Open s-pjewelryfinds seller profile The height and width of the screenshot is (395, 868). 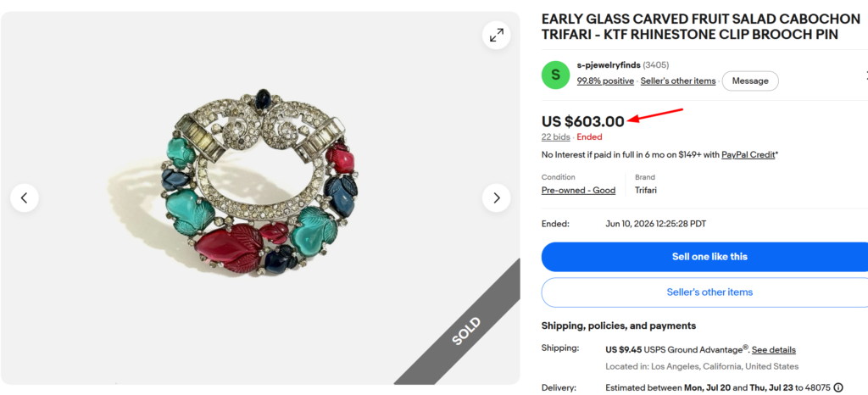pyautogui.click(x=609, y=65)
